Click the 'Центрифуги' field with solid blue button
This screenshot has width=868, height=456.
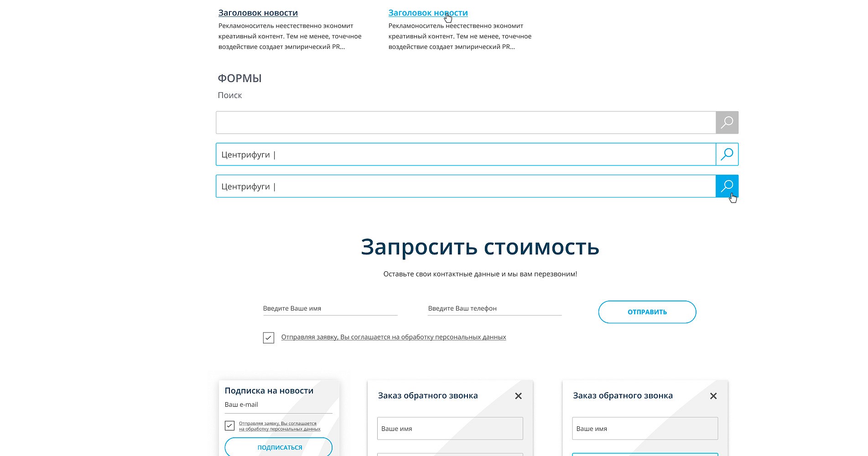(x=465, y=187)
